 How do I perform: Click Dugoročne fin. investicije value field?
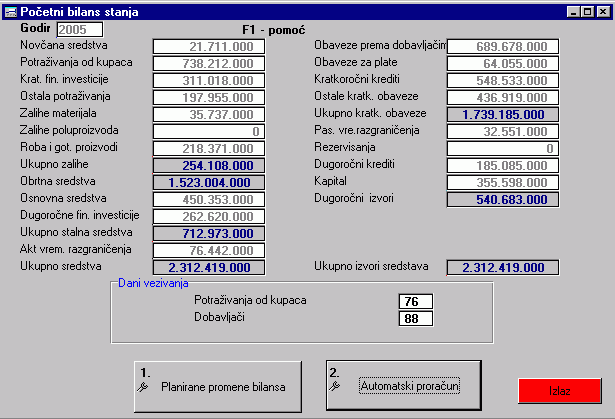(209, 216)
